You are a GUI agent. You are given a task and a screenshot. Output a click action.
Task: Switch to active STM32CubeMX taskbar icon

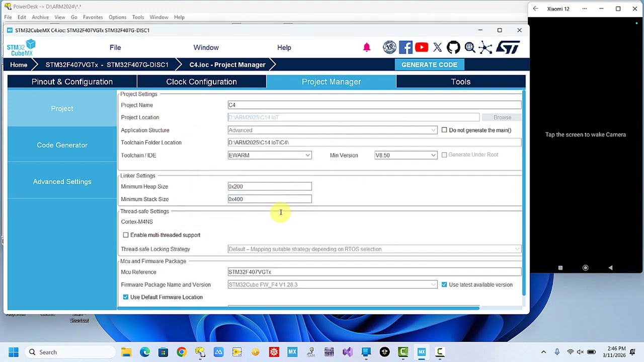(x=422, y=352)
